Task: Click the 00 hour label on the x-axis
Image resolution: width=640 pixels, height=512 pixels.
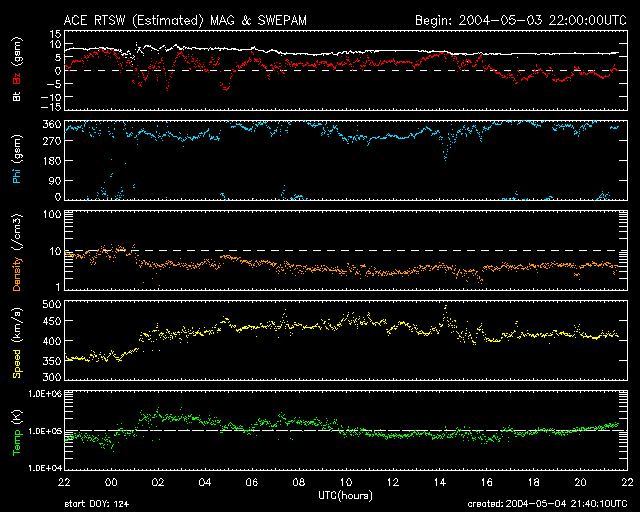Action: [x=111, y=483]
